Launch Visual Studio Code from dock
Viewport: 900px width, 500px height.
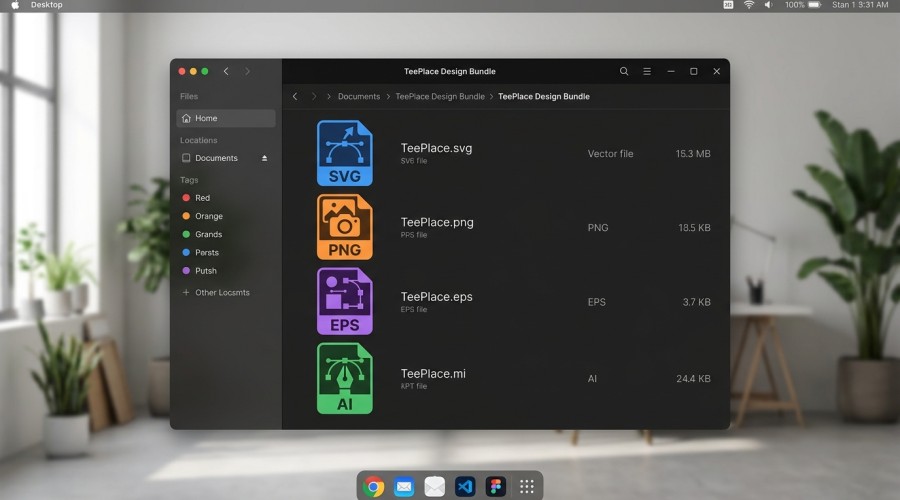tap(465, 487)
